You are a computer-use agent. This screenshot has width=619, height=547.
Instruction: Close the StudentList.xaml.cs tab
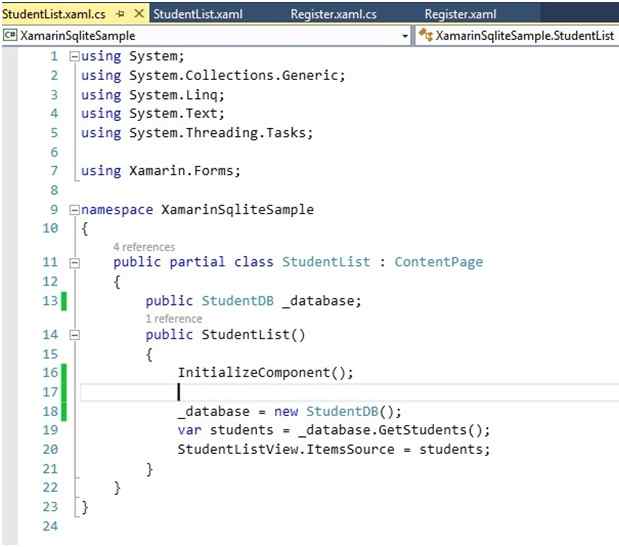(x=139, y=14)
